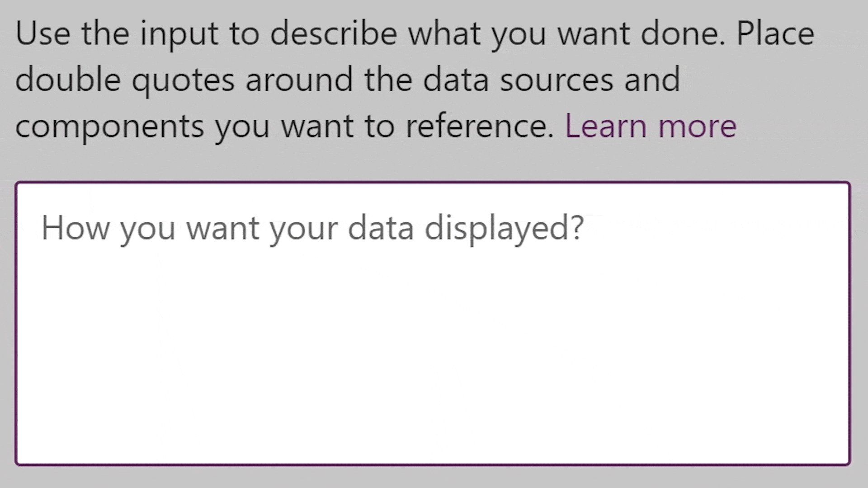Open the Learn more link

tap(651, 126)
